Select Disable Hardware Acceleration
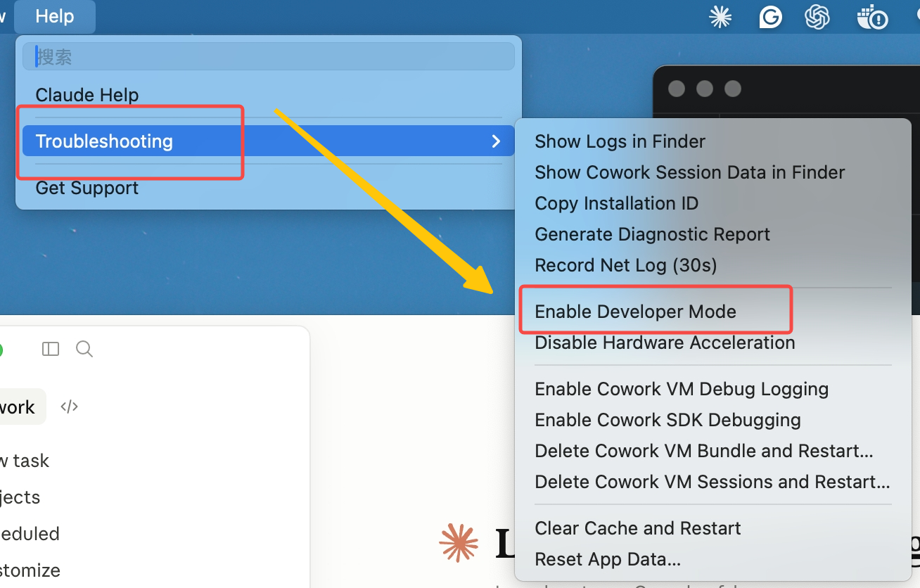Screen dimensions: 920x588 665,343
